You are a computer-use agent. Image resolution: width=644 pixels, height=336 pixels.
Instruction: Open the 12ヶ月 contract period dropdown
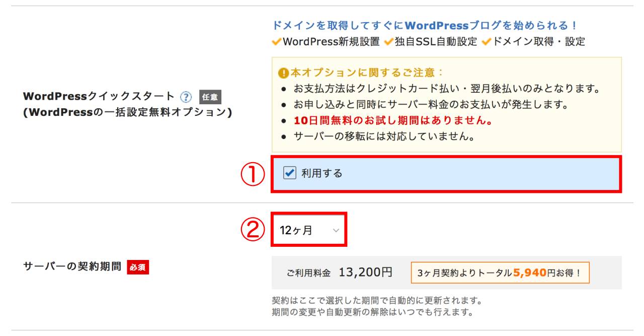[309, 230]
